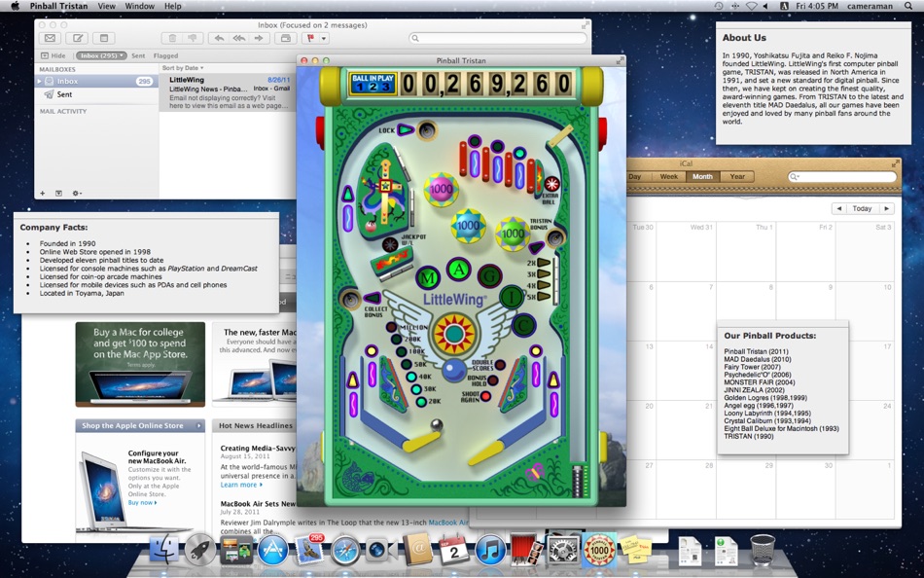Image resolution: width=924 pixels, height=578 pixels.
Task: Click the plus button at Mail sidebar bottom
Action: (x=43, y=193)
